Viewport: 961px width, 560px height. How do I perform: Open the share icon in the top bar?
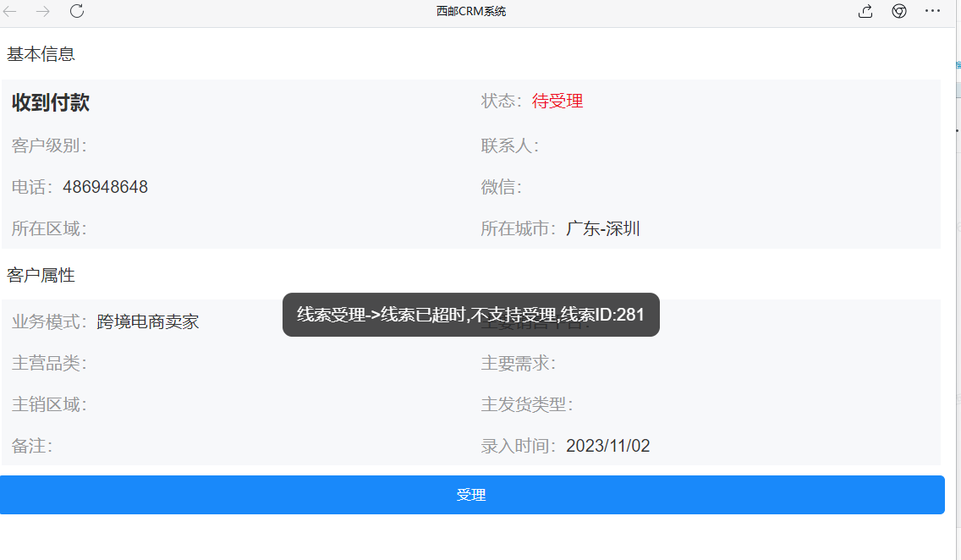(x=865, y=11)
